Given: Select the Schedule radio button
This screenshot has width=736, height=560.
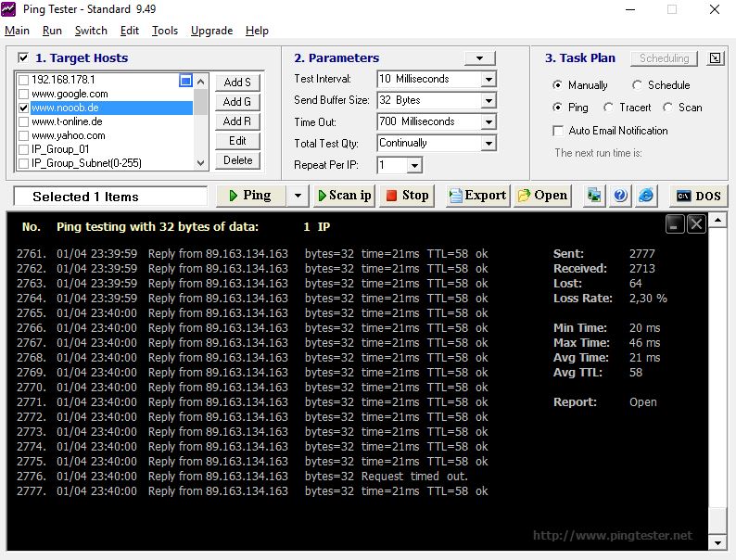Looking at the screenshot, I should click(637, 85).
